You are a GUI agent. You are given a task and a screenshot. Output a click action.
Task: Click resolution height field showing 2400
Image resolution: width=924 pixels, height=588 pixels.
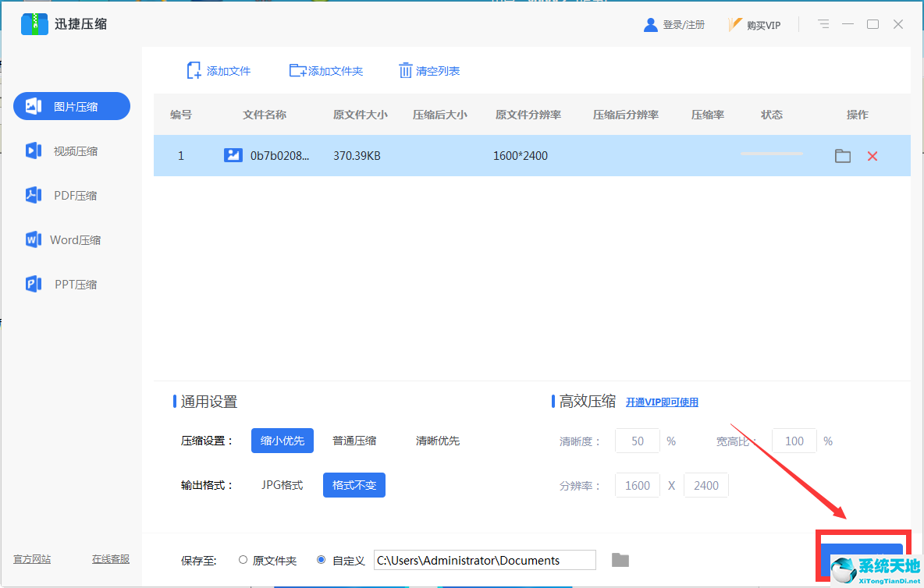[x=706, y=486]
